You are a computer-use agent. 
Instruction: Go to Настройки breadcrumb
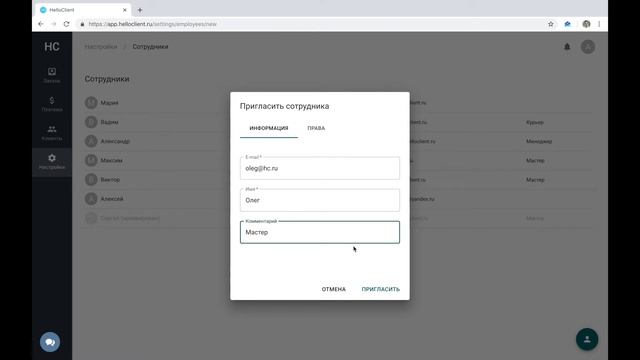[x=101, y=47]
